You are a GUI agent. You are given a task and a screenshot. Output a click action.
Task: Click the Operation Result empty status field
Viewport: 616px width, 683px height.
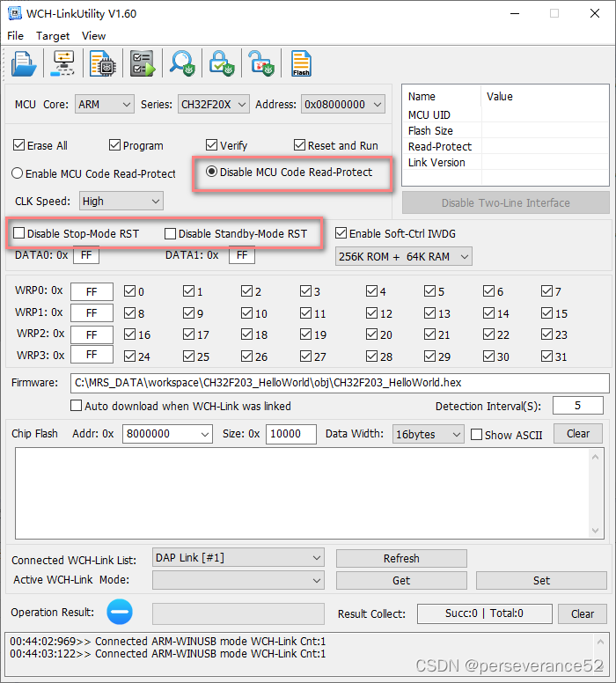[x=238, y=613]
